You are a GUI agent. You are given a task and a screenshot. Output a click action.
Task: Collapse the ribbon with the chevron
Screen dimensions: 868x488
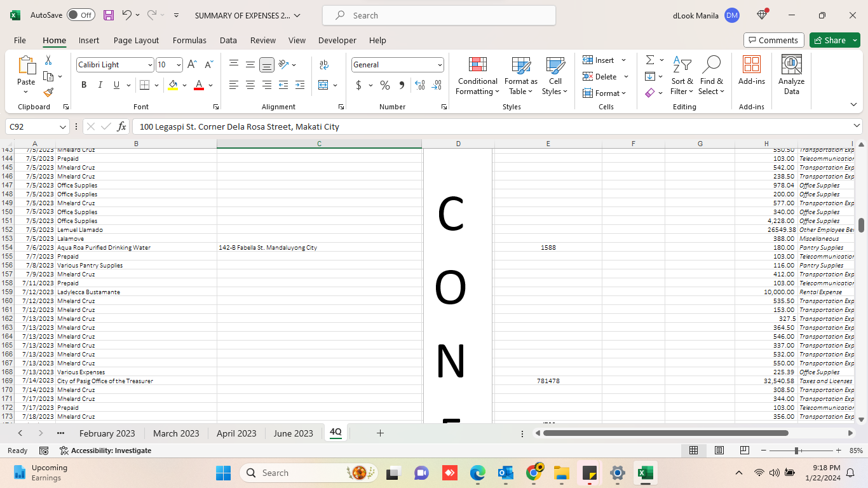(853, 105)
